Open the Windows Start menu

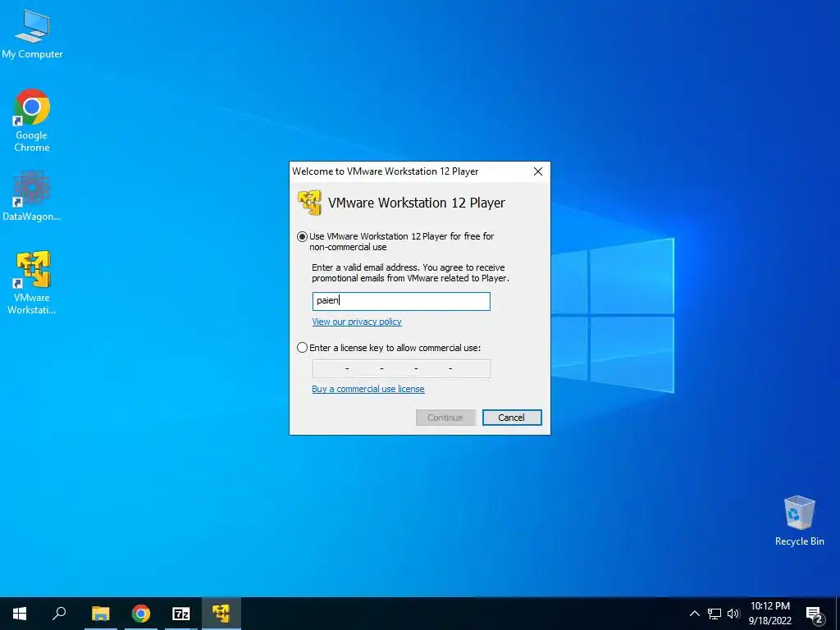(x=20, y=614)
